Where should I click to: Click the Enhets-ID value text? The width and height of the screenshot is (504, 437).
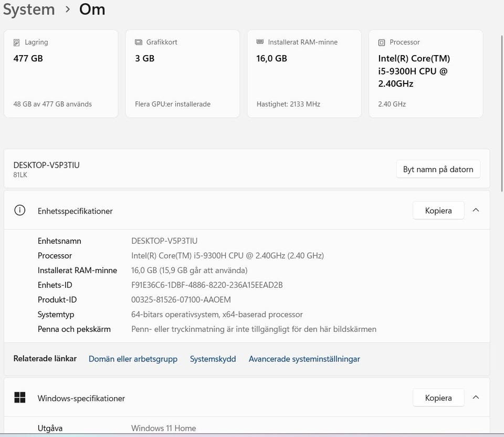(x=207, y=285)
